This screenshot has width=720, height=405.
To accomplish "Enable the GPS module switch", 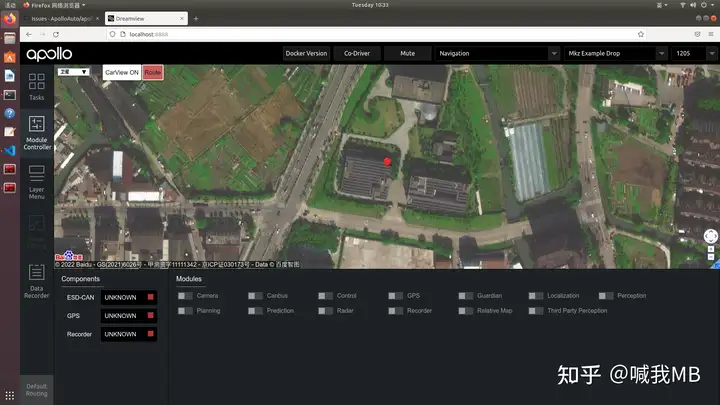I will tap(395, 296).
